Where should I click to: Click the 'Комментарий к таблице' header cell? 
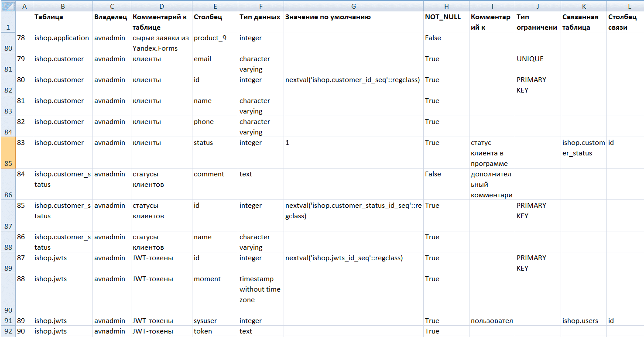click(161, 22)
